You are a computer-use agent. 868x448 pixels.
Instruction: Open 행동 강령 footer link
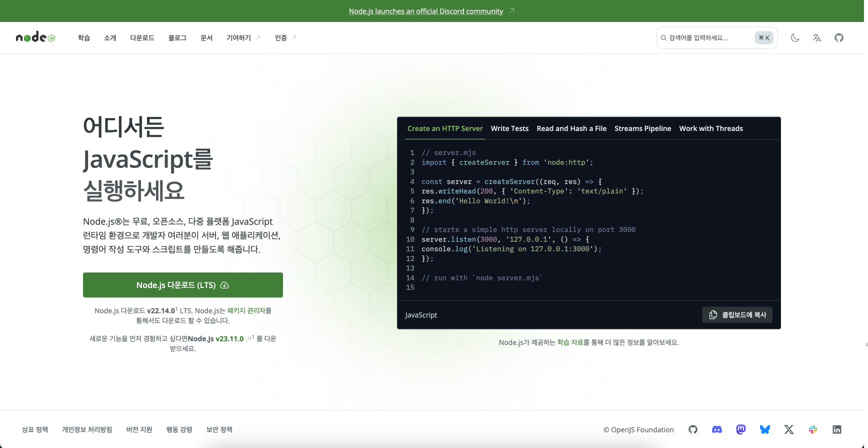pyautogui.click(x=179, y=429)
